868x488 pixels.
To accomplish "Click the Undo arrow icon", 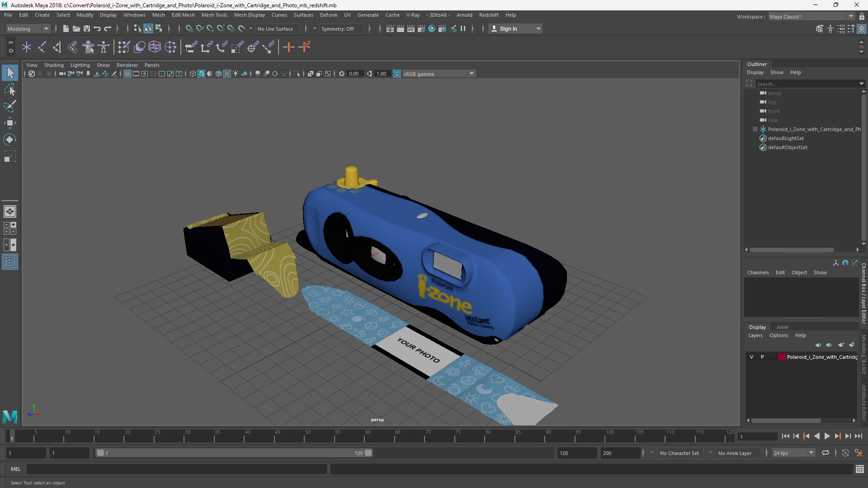I will point(97,28).
